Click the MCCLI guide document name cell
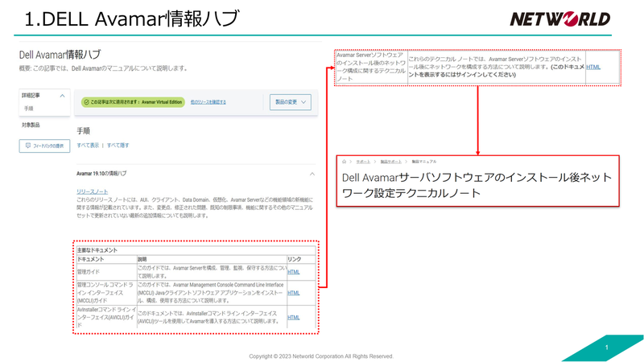This screenshot has height=362, width=644. pyautogui.click(x=106, y=293)
